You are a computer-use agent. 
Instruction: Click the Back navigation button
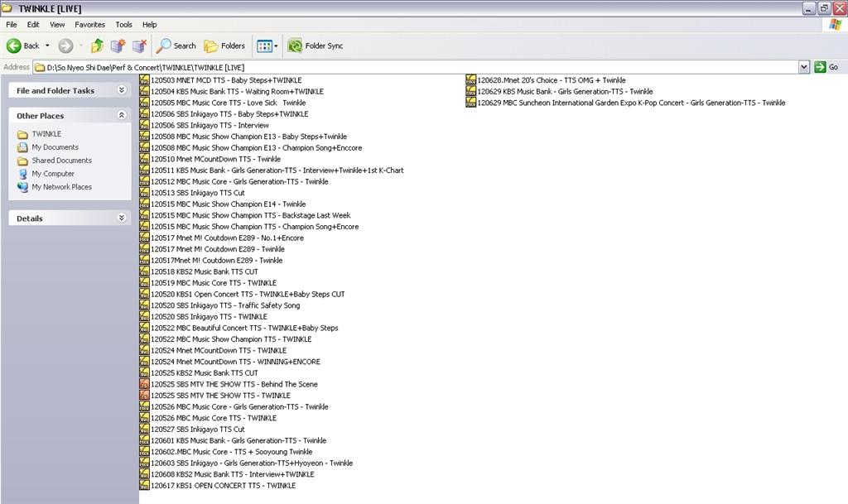click(22, 46)
